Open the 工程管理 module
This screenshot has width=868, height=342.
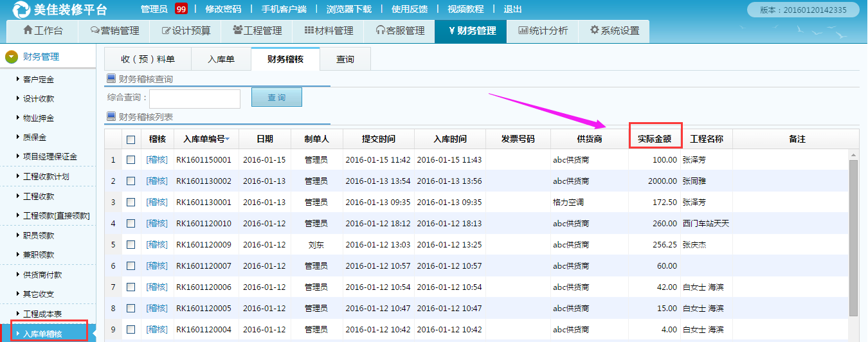(x=257, y=31)
